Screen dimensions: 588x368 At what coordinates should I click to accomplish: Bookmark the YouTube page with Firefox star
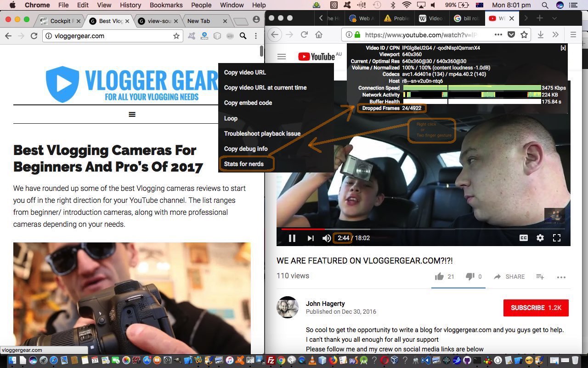coord(524,34)
